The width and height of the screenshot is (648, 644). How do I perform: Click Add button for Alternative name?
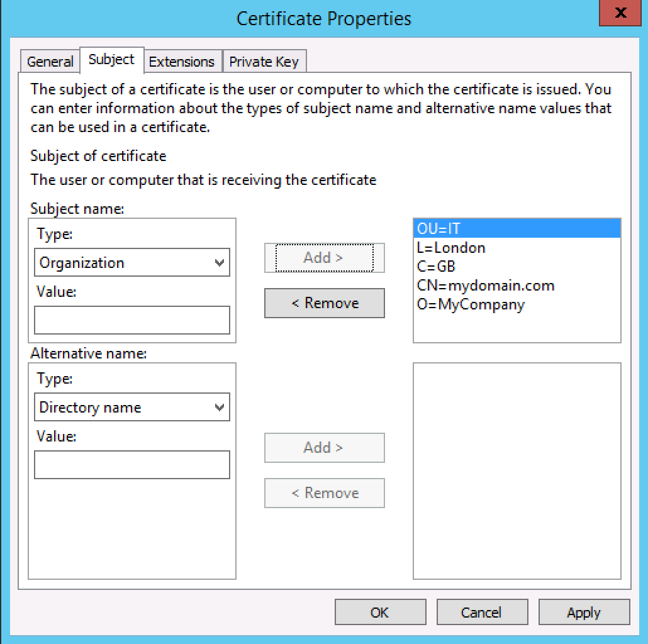pos(325,448)
